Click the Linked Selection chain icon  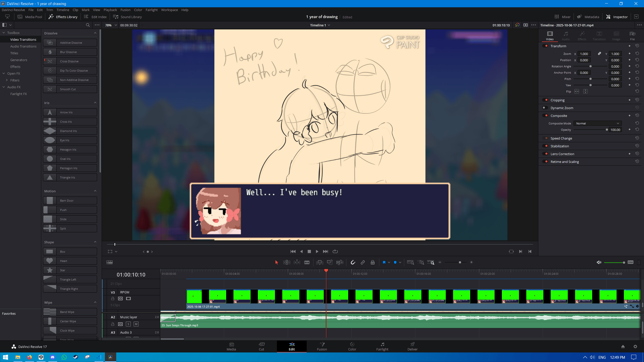(x=363, y=262)
